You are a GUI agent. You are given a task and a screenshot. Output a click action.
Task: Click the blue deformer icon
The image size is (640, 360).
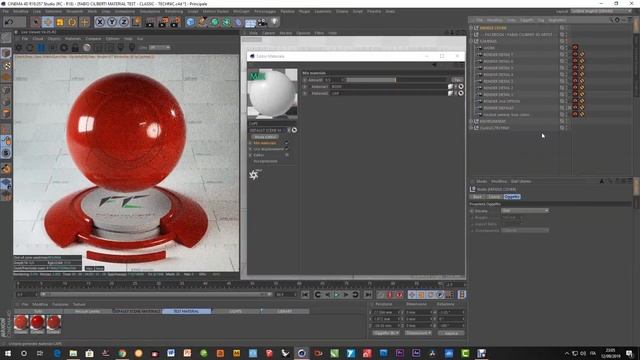[238, 22]
